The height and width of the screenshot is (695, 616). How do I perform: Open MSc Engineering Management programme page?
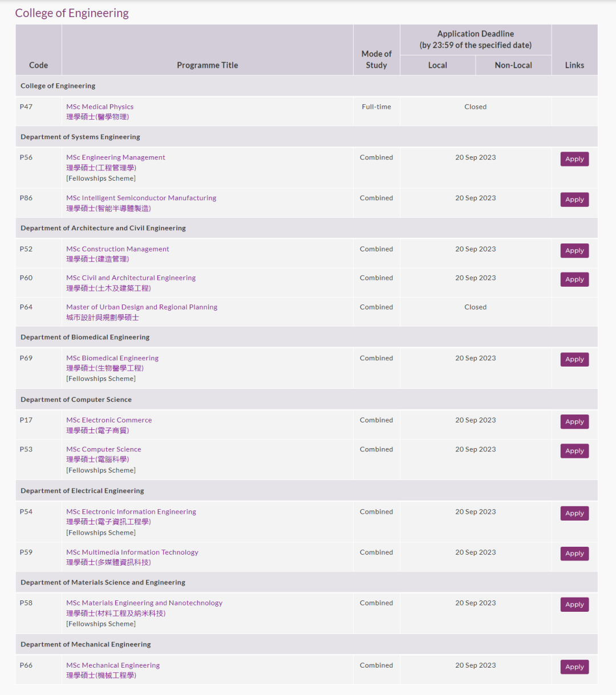(x=116, y=157)
